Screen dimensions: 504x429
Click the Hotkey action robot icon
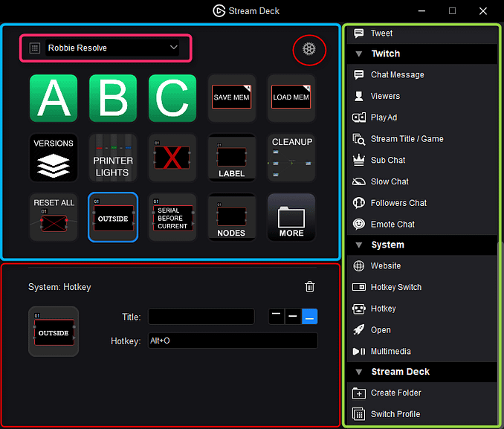(x=359, y=309)
